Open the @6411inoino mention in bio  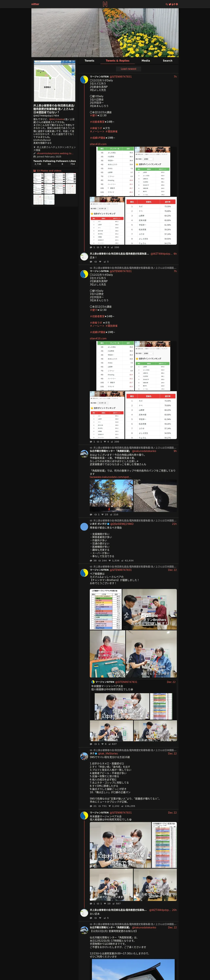point(56,119)
